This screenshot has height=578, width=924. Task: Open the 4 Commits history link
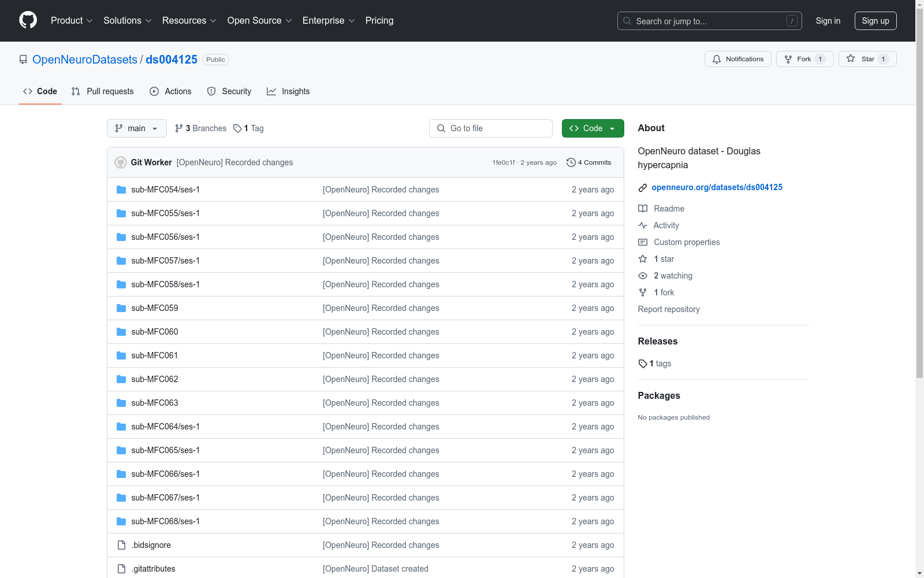point(589,162)
